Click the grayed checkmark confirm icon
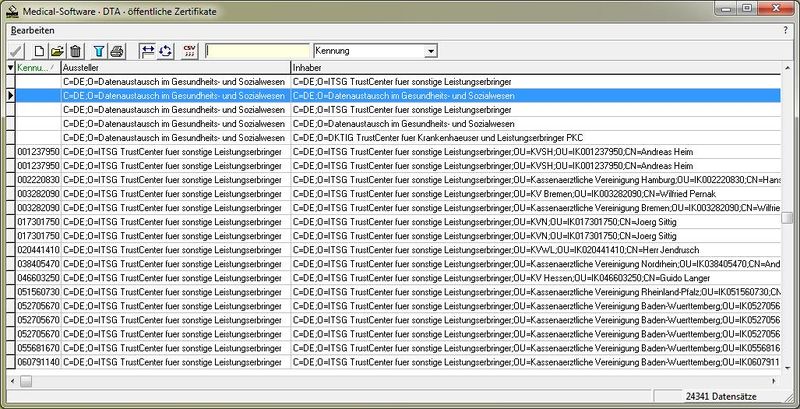 (x=16, y=51)
